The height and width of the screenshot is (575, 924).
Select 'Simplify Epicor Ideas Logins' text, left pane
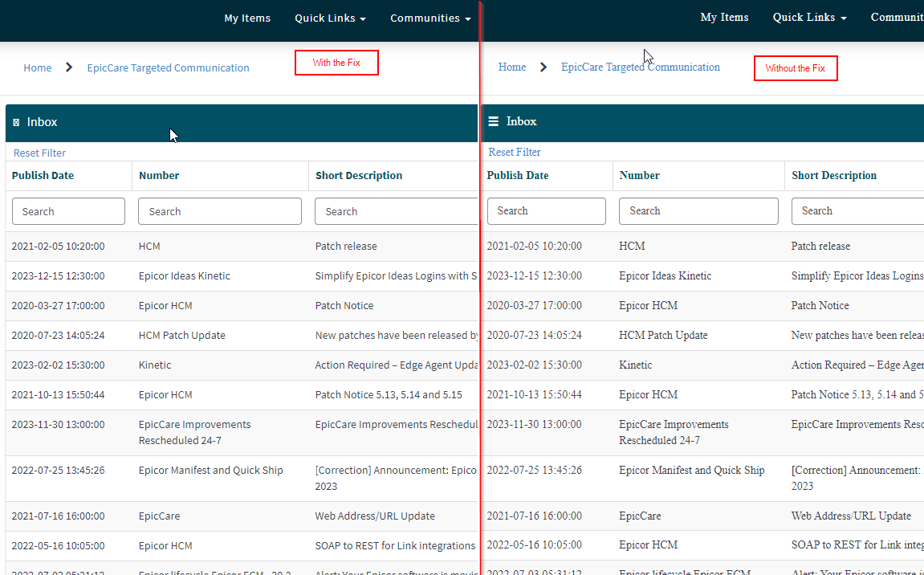(396, 275)
